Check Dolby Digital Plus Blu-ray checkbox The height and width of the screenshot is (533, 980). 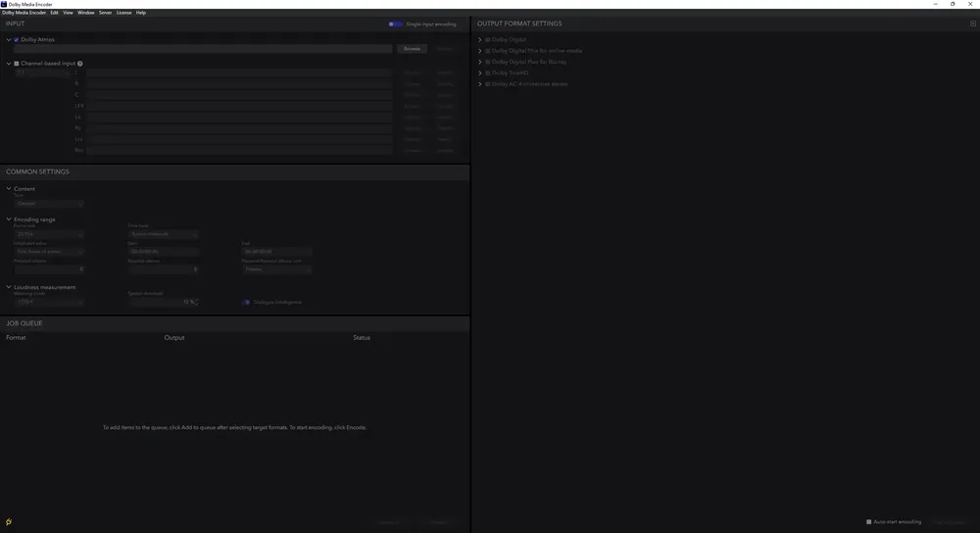click(488, 62)
